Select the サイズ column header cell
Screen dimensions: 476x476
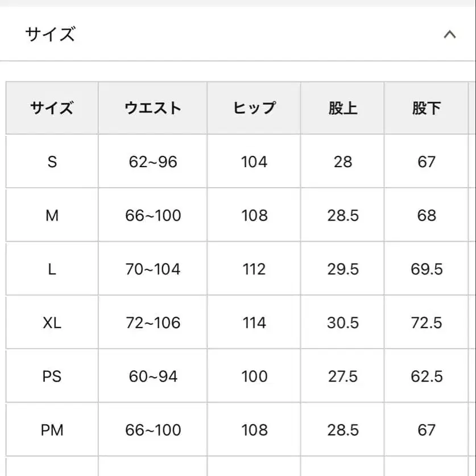coord(52,108)
